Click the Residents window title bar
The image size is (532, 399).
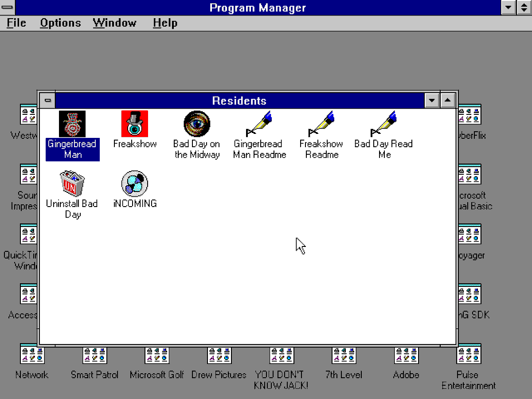[x=239, y=101]
